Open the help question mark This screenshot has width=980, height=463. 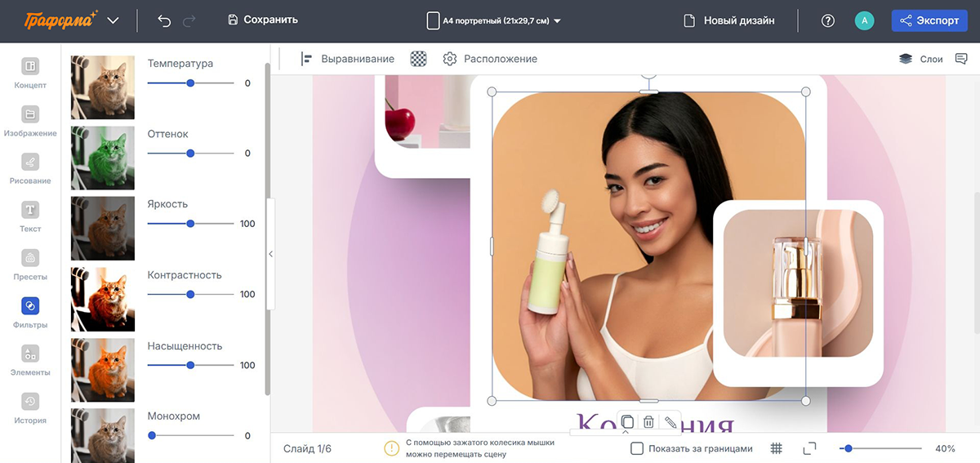828,20
